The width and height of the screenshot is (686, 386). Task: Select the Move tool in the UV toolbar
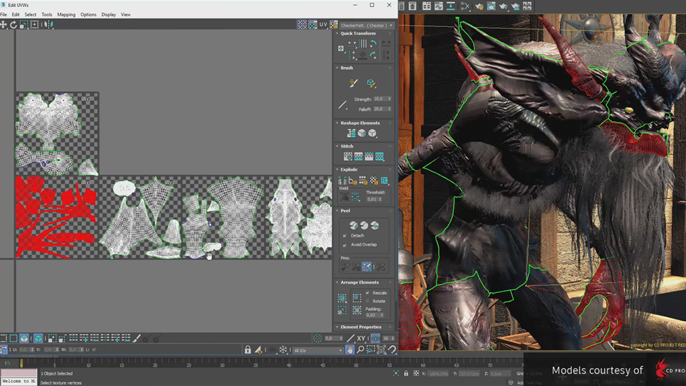click(4, 25)
